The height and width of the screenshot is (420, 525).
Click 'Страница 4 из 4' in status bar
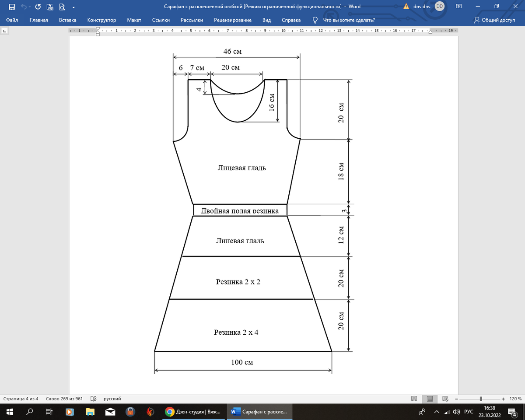(x=21, y=399)
